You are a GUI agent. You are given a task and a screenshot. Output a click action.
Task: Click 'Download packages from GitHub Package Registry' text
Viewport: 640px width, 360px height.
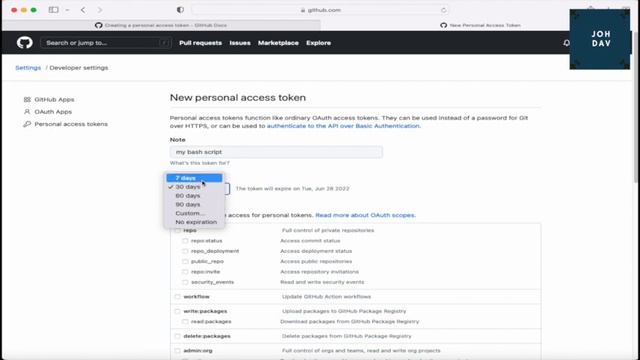pyautogui.click(x=349, y=322)
